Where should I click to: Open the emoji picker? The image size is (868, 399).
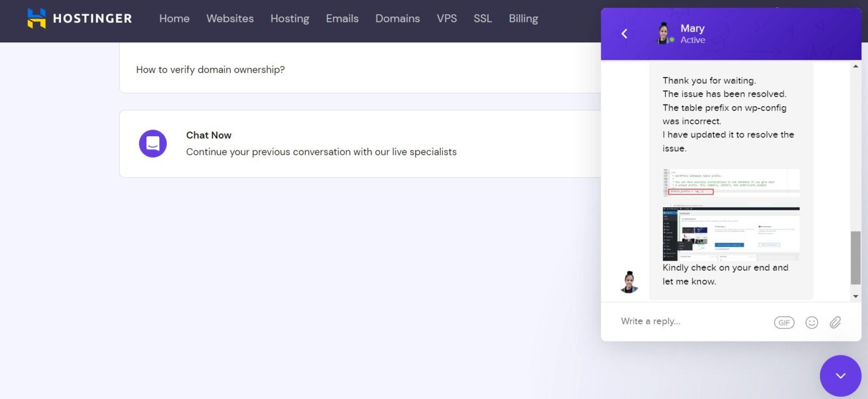(x=812, y=322)
